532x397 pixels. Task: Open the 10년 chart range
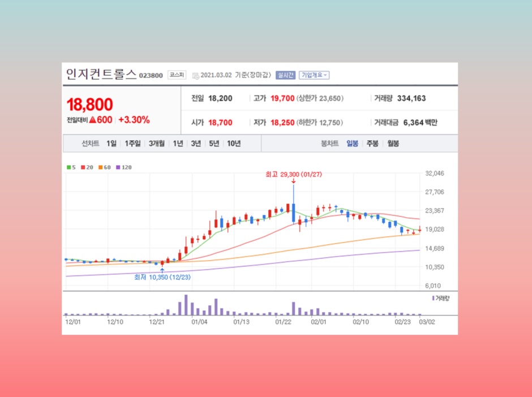234,144
